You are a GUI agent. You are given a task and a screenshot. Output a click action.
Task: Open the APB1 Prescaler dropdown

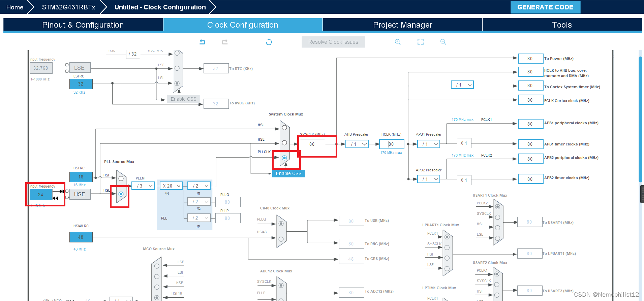[429, 144]
